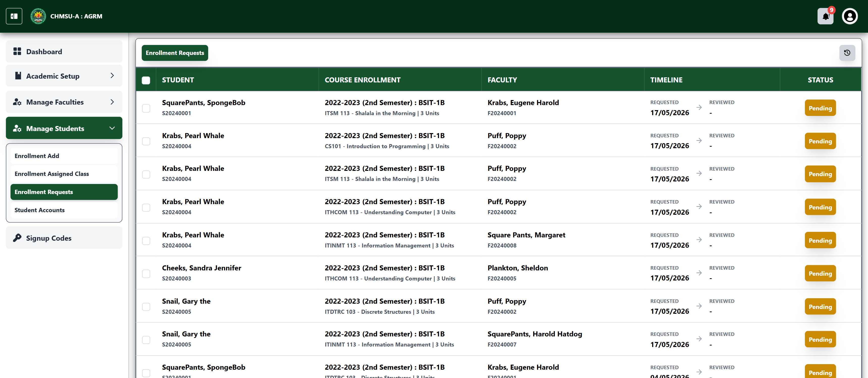Open the notifications bell
This screenshot has width=868, height=378.
pyautogui.click(x=826, y=16)
